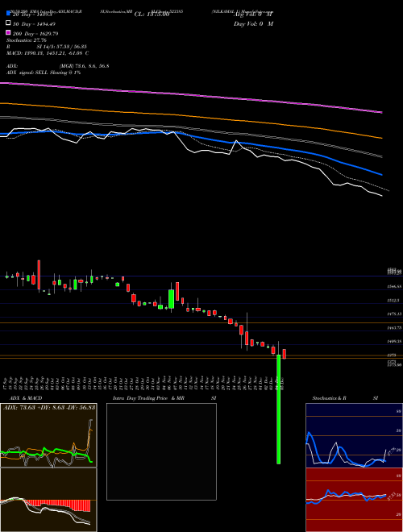403x532 pixels.
Task: Click the 'ADX signal: SELL' text
Action: (27, 73)
